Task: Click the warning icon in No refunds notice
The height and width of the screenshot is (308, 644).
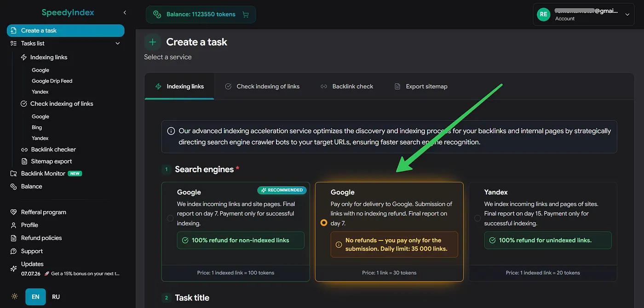Action: click(339, 245)
